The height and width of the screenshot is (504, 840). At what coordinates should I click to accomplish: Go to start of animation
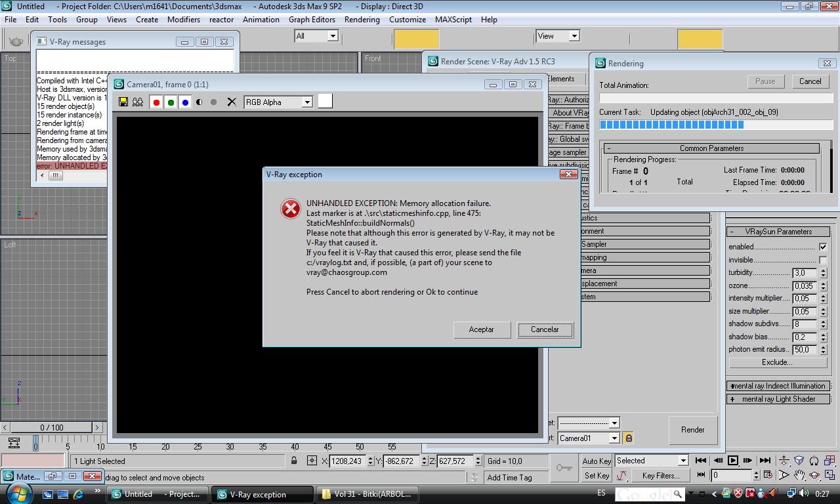coord(701,461)
